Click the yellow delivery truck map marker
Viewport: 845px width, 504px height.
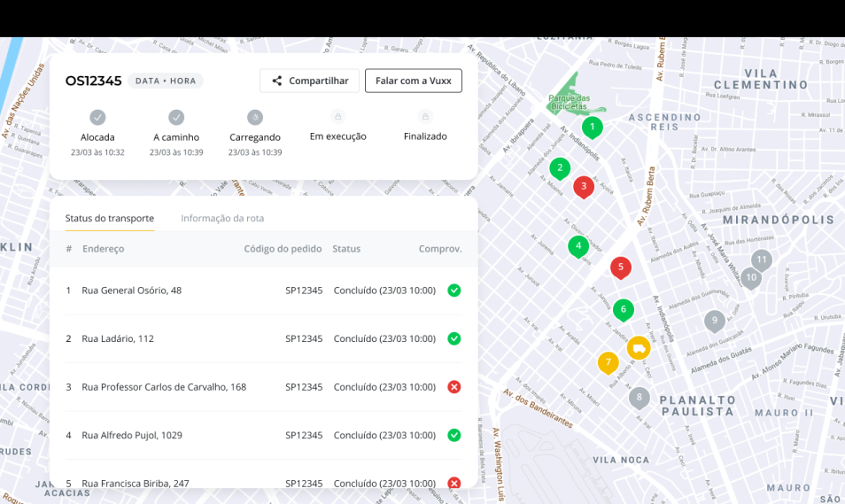click(x=639, y=348)
